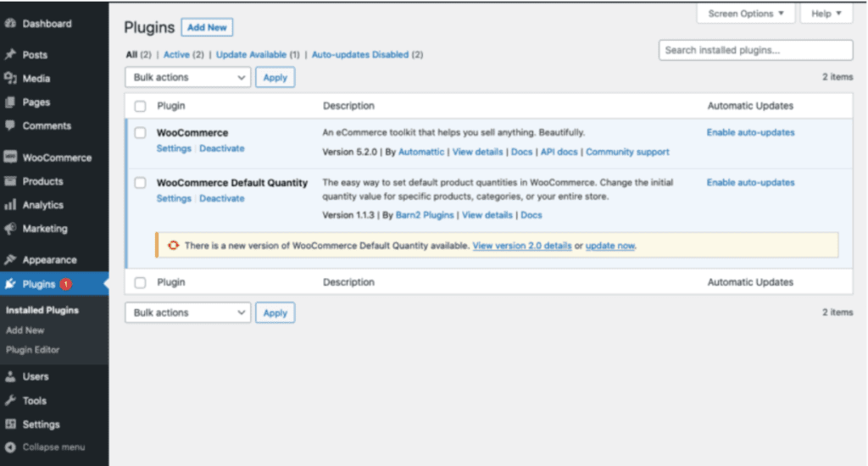Enable auto-updates for WooCommerce Default Quantity
The image size is (868, 466).
751,182
